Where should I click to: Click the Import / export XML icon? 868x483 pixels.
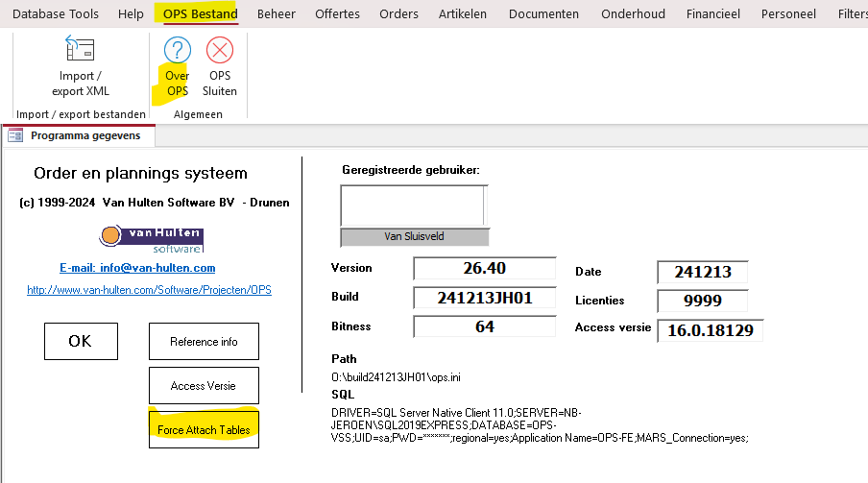80,50
